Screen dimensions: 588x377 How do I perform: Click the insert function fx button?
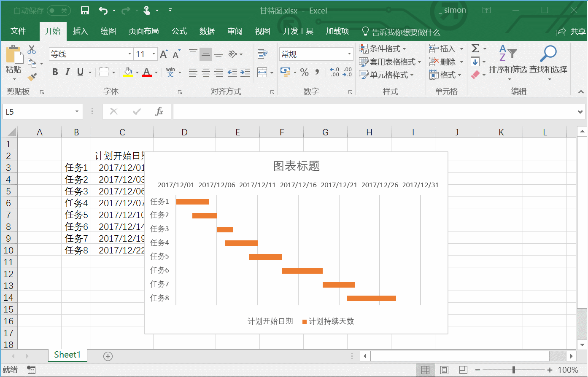tap(159, 111)
